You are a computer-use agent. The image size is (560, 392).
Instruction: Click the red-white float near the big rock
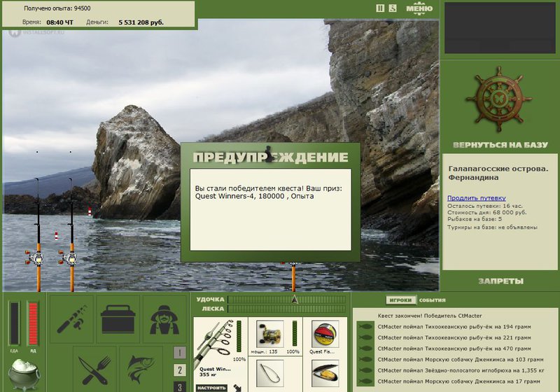click(90, 211)
